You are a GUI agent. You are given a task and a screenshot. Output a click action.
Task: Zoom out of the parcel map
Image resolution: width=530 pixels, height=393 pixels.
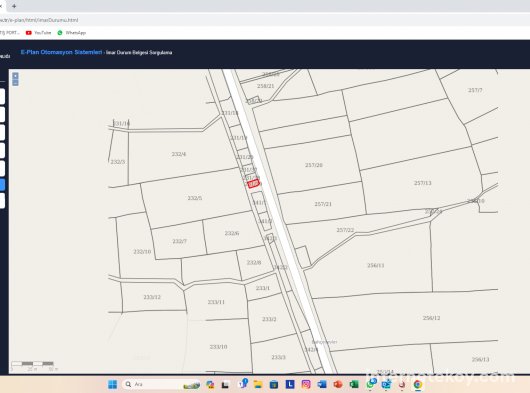point(15,82)
